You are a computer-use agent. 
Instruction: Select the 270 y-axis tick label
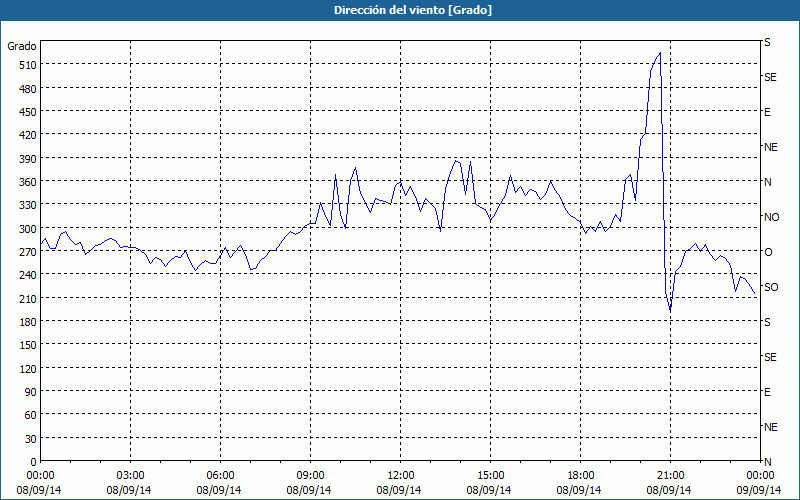pos(28,252)
